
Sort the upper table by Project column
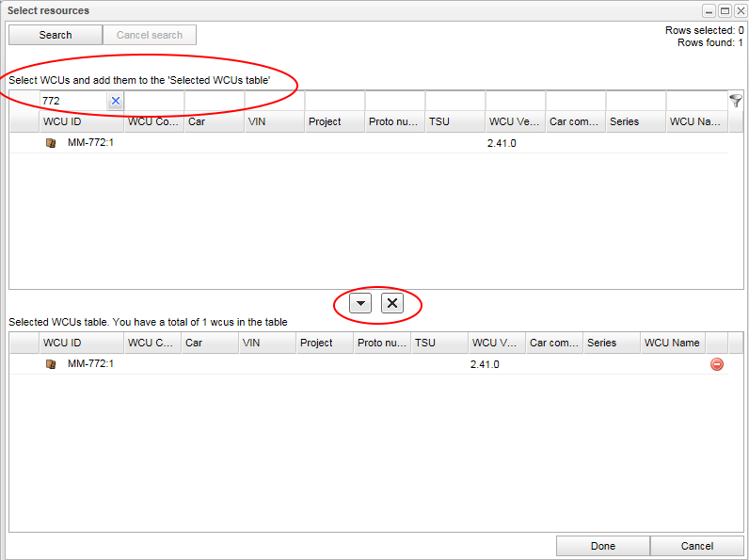coord(334,121)
